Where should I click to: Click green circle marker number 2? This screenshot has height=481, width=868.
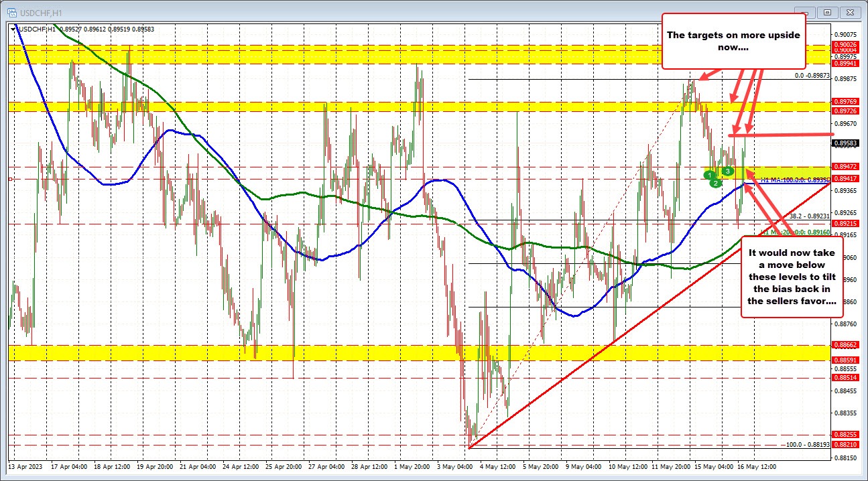tap(715, 183)
